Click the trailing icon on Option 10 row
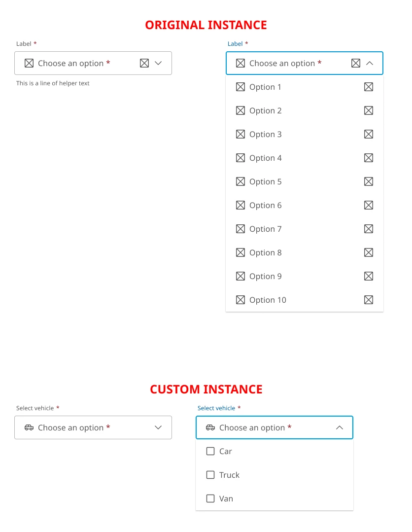This screenshot has height=532, width=412. click(x=369, y=300)
